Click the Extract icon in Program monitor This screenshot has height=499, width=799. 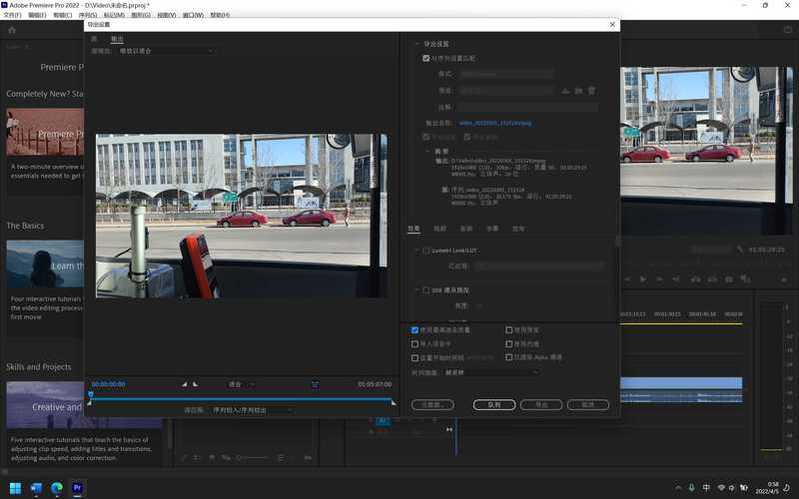coord(712,279)
